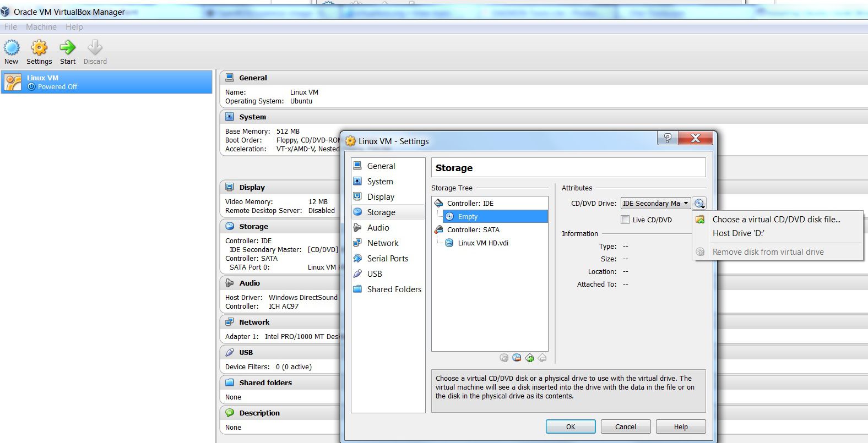Click the 'Ubuntu' operating system value

[x=301, y=101]
